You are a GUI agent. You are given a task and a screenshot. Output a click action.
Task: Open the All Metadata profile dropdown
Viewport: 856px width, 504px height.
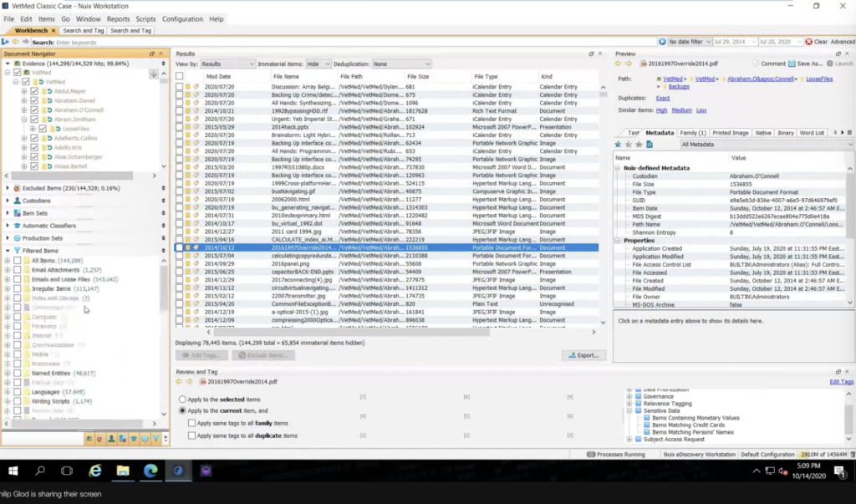click(767, 145)
